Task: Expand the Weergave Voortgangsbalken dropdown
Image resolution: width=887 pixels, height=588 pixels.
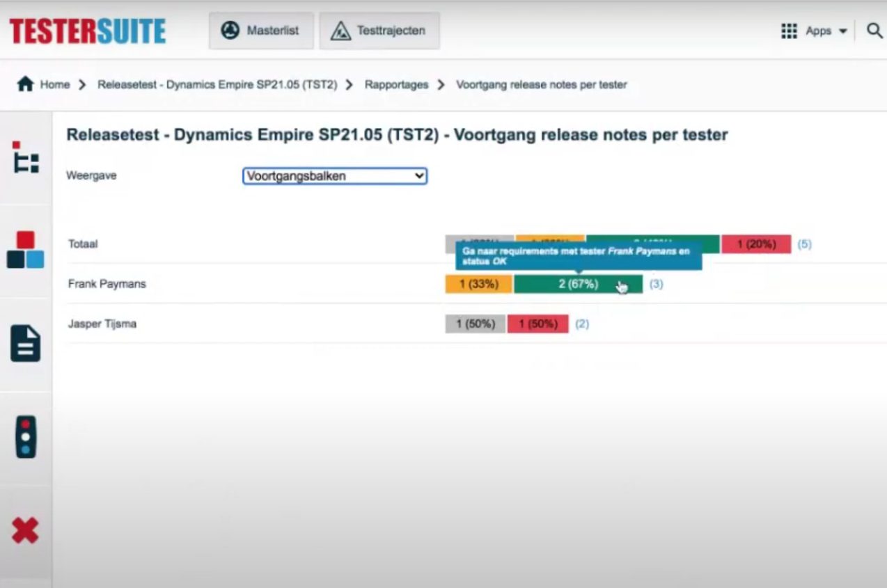Action: click(334, 176)
